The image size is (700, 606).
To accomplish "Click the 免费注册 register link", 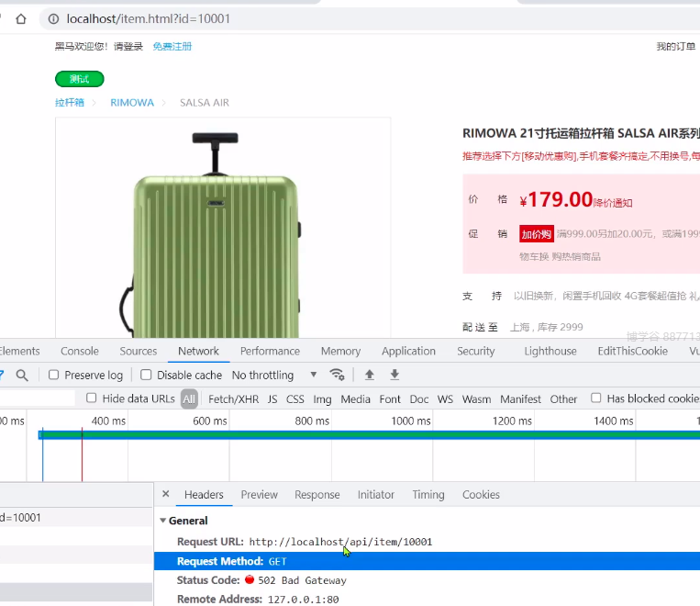I will [x=172, y=47].
